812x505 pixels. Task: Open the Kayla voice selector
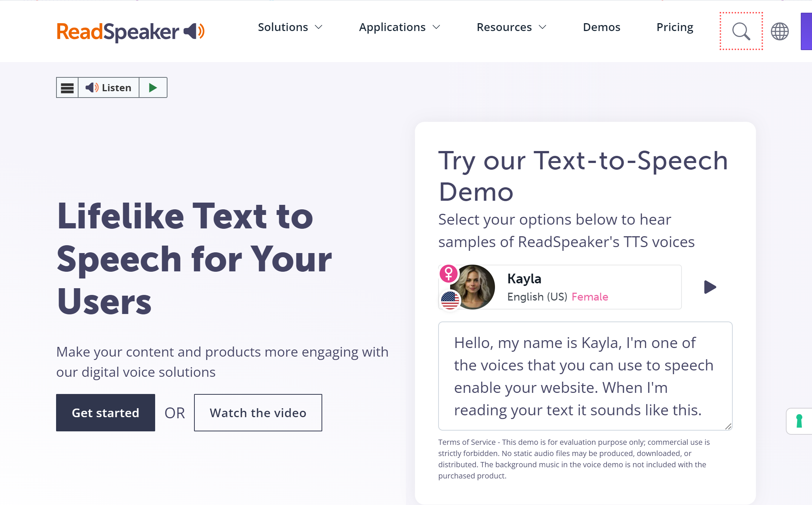point(591,287)
